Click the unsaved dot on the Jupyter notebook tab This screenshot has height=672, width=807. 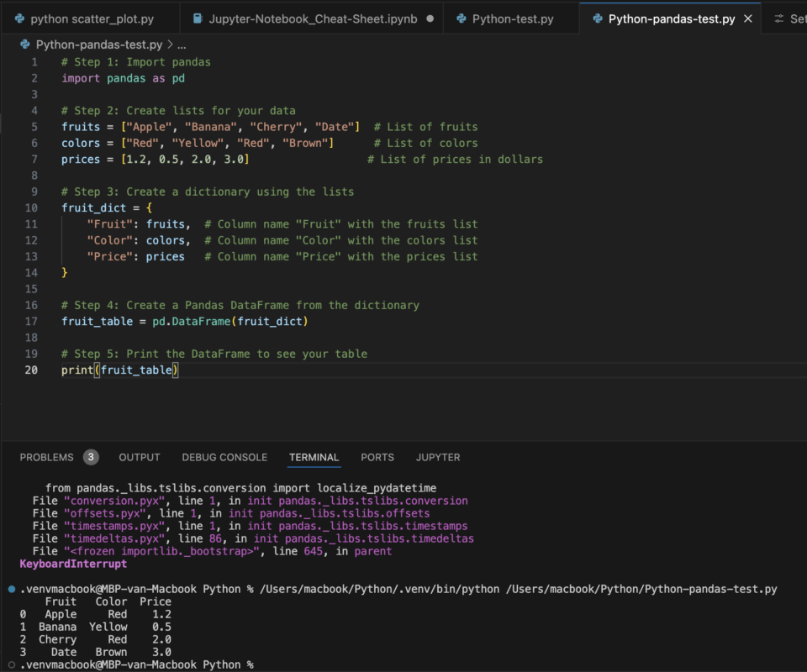(430, 18)
